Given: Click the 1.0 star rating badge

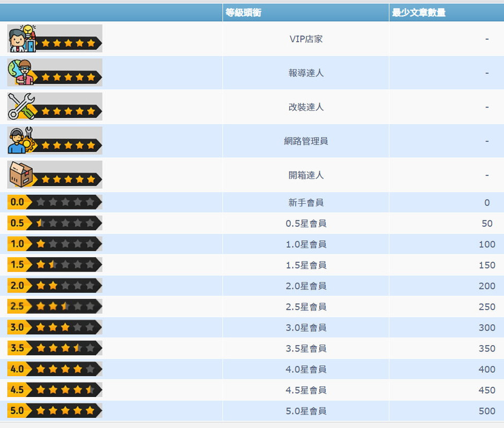Looking at the screenshot, I should 55,244.
